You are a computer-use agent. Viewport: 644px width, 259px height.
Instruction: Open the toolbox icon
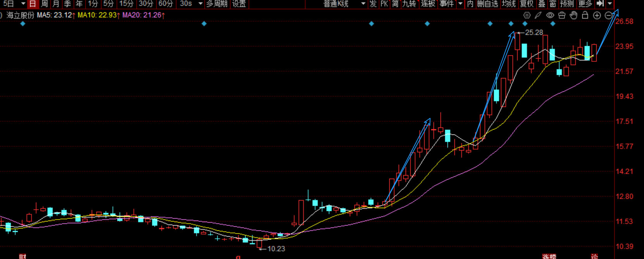562,16
